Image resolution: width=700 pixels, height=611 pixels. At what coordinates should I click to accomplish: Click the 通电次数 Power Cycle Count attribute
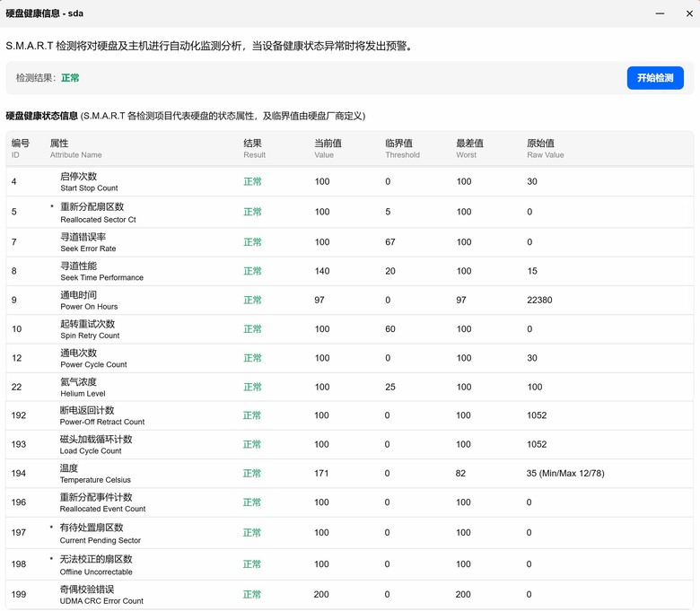(x=93, y=358)
